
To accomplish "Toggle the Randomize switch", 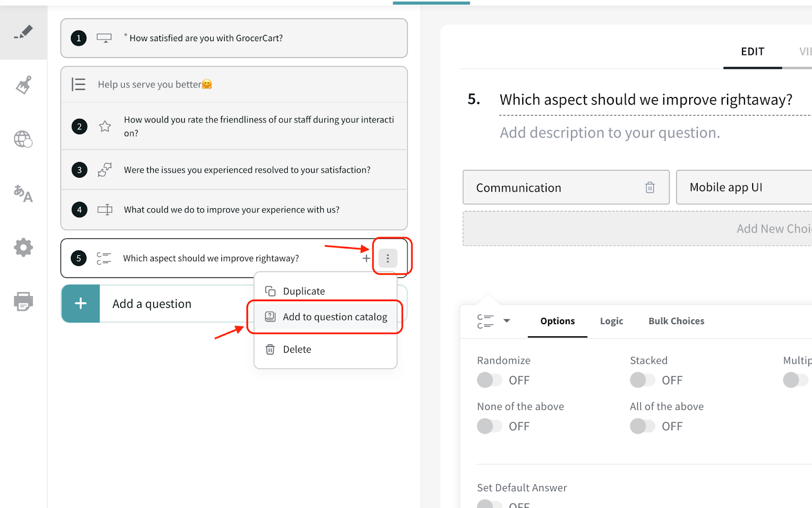I will pyautogui.click(x=489, y=380).
